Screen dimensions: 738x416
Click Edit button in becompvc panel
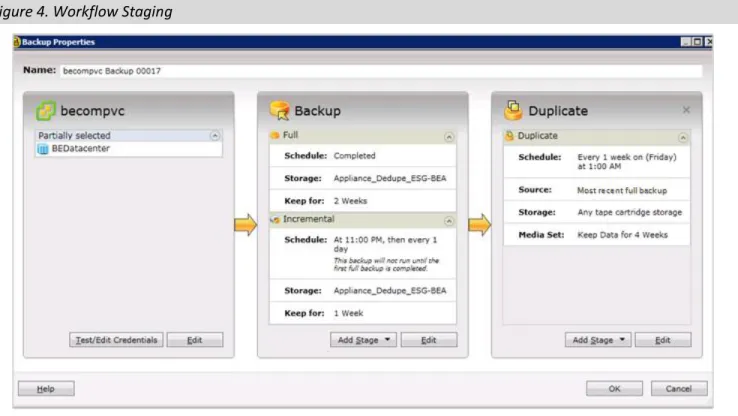[x=195, y=340]
